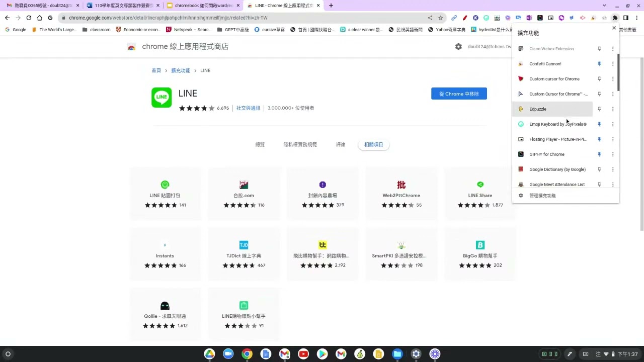
Task: Open more options for Floating Player
Action: coord(612,139)
